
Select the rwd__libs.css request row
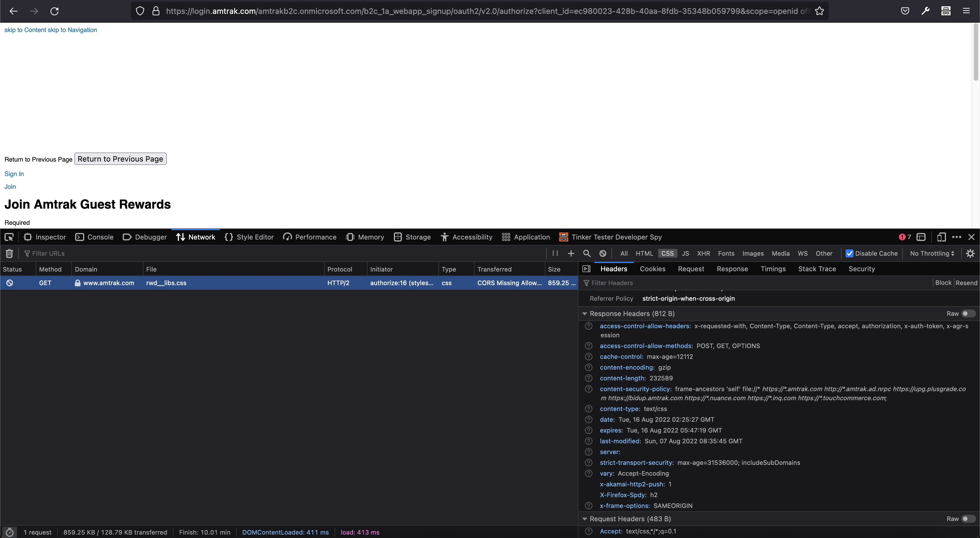(x=289, y=283)
